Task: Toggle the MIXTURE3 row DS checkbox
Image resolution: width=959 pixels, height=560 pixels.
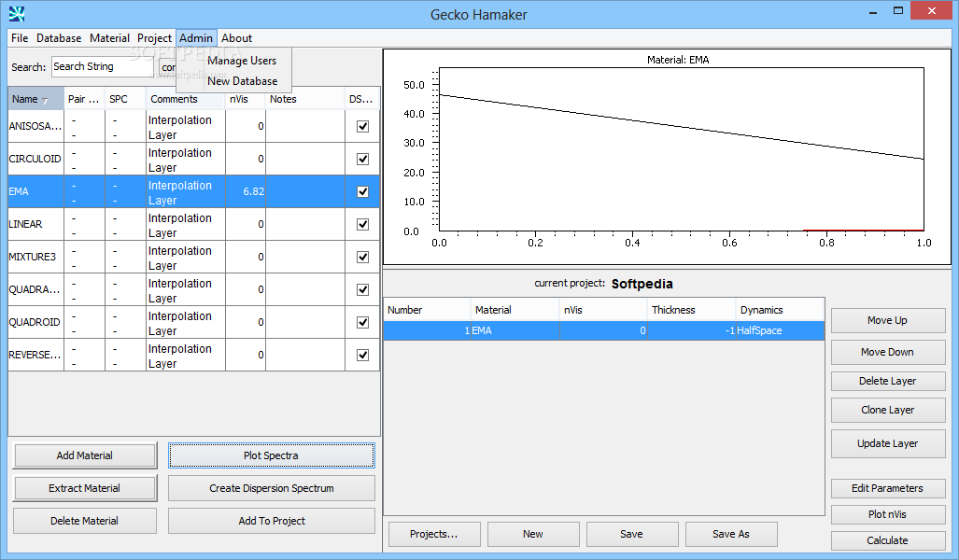Action: click(x=362, y=257)
